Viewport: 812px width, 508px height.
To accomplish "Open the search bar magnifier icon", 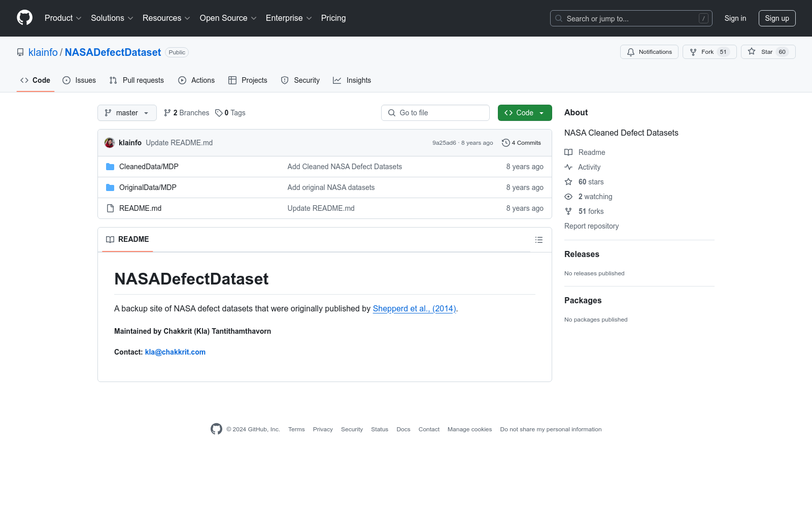I will click(558, 18).
